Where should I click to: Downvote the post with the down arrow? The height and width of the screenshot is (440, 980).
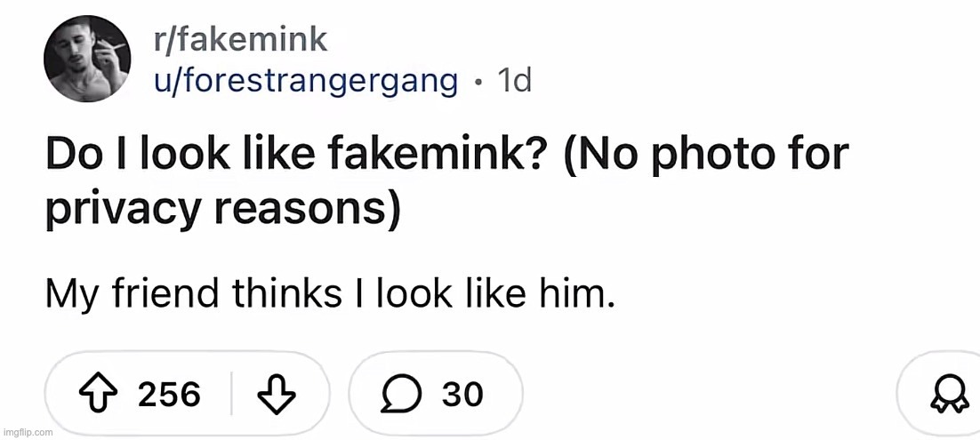[x=277, y=393]
